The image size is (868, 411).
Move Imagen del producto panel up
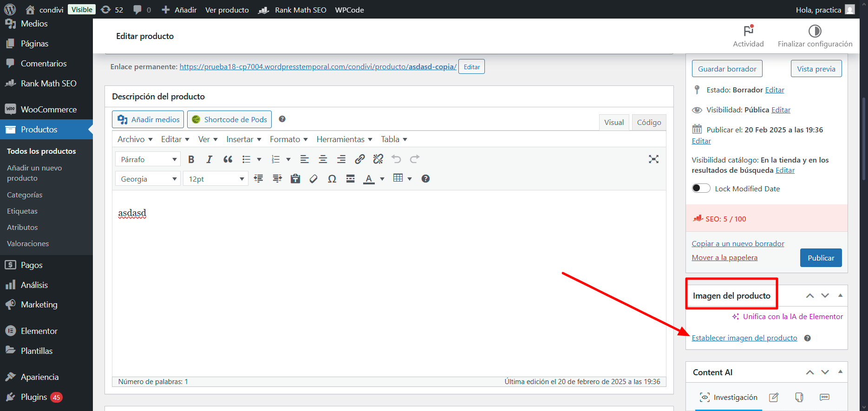[810, 296]
